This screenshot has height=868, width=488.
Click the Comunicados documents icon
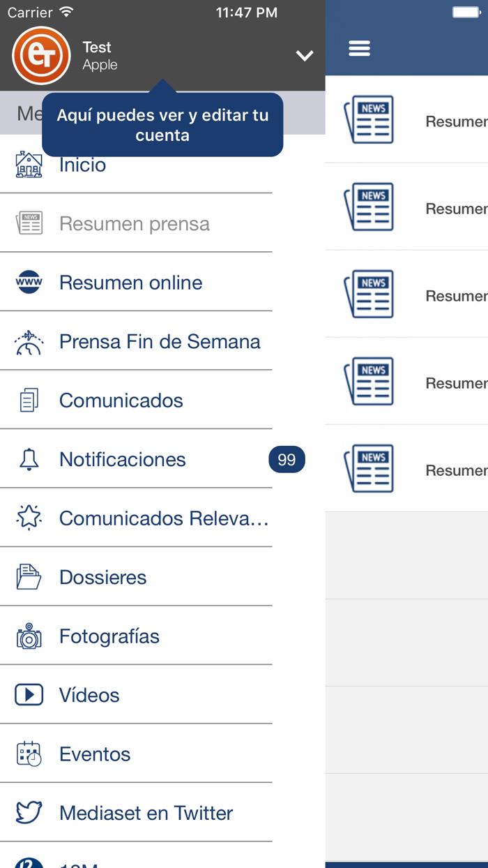coord(28,400)
